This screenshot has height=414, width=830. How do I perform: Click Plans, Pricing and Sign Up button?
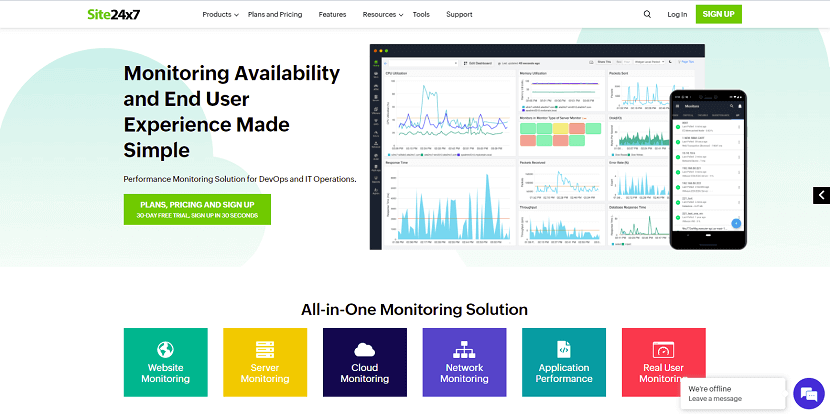197,210
